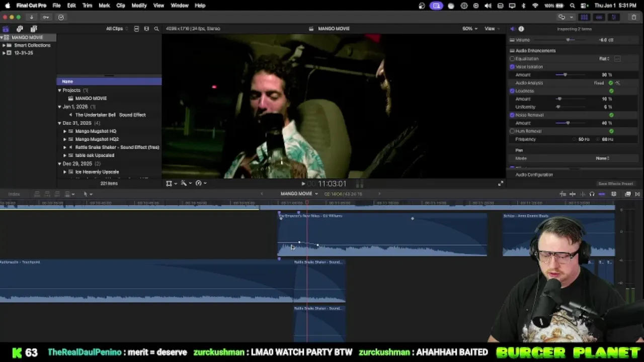644x362 pixels.
Task: Enter full screen viewer playback
Action: click(x=501, y=184)
